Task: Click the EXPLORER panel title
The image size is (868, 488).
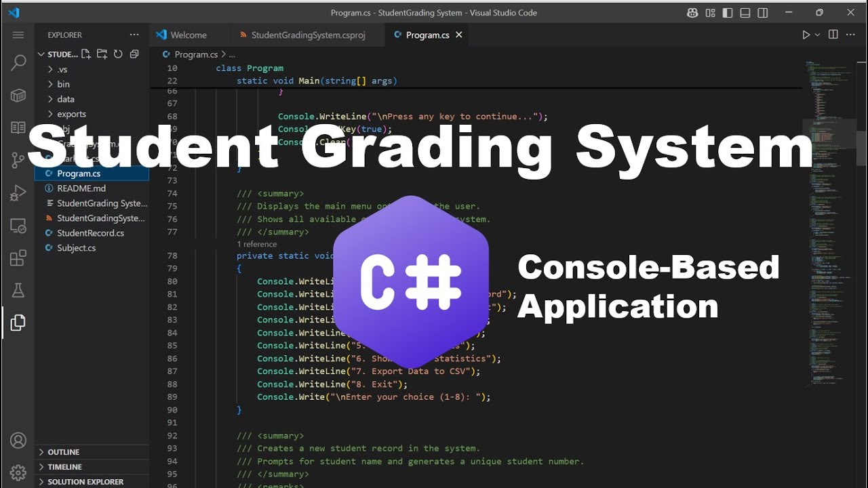Action: [65, 35]
